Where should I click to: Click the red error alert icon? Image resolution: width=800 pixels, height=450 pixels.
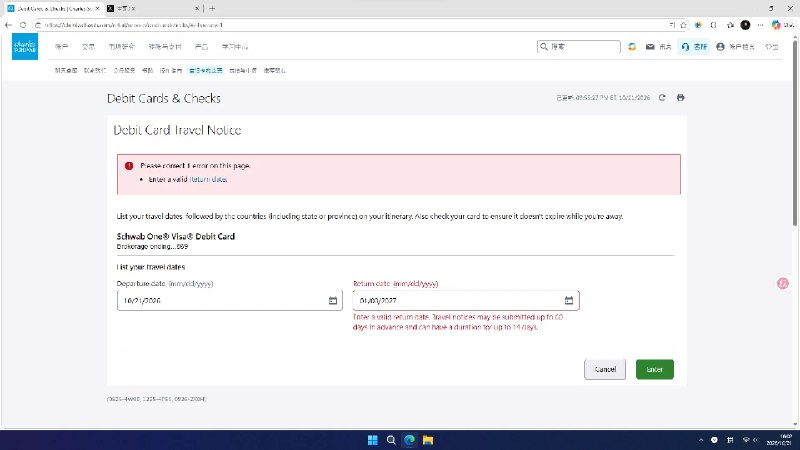coord(129,166)
